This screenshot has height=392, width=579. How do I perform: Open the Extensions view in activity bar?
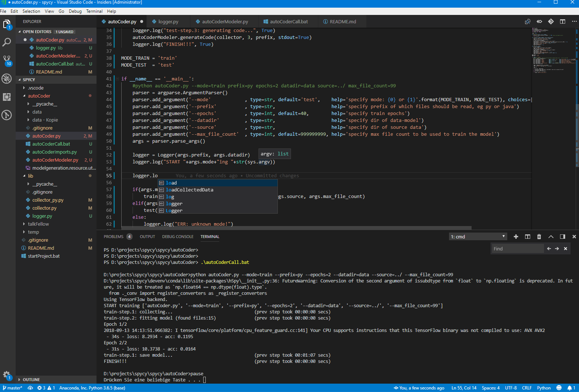click(7, 97)
